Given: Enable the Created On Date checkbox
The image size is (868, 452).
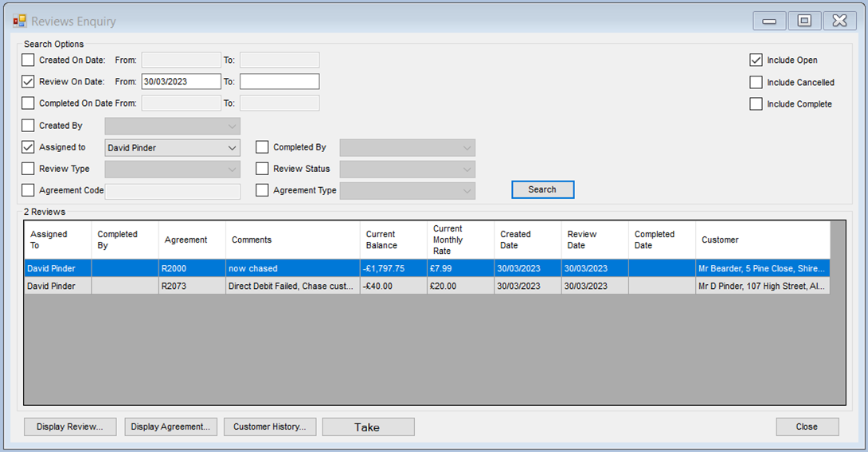Looking at the screenshot, I should [x=29, y=60].
